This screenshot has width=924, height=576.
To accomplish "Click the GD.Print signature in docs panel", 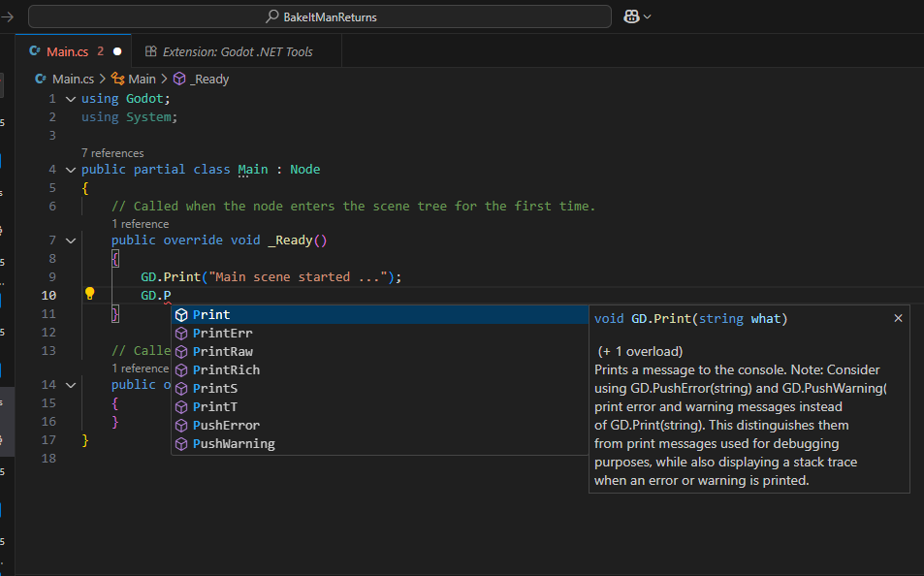I will 690,319.
